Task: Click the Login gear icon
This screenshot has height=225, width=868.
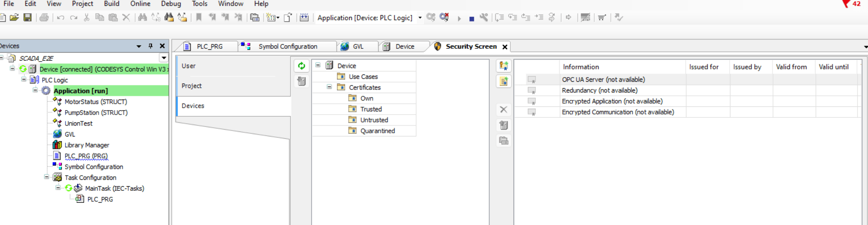Action: [431, 17]
